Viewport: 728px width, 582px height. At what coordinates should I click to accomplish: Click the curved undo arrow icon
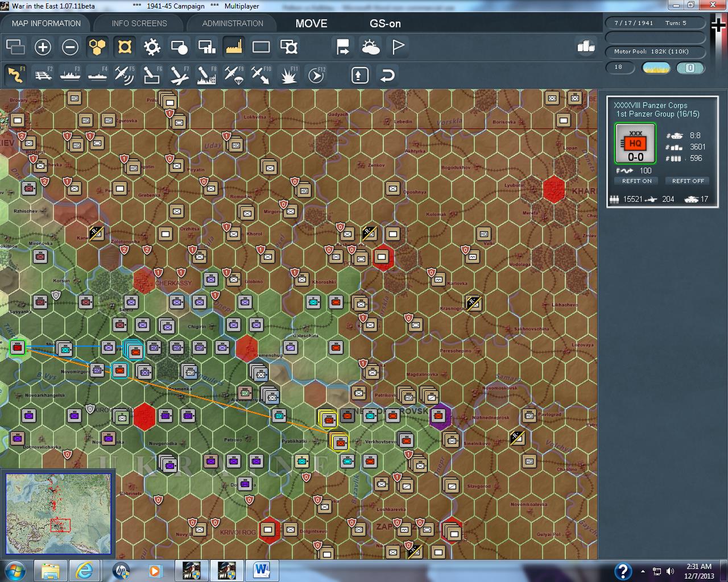(387, 75)
